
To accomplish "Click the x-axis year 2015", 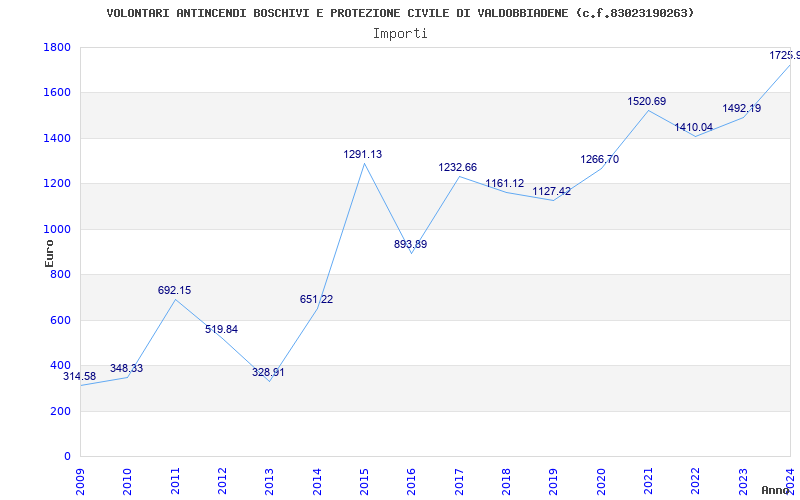I will [364, 481].
